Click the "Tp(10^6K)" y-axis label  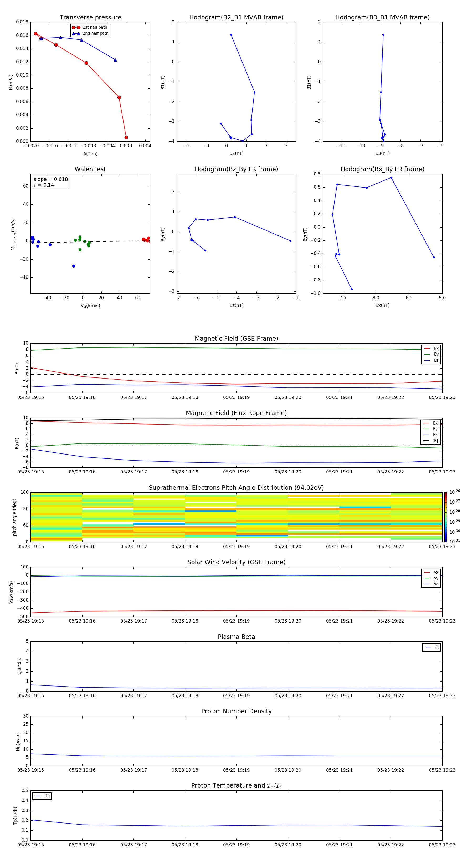coord(15,815)
